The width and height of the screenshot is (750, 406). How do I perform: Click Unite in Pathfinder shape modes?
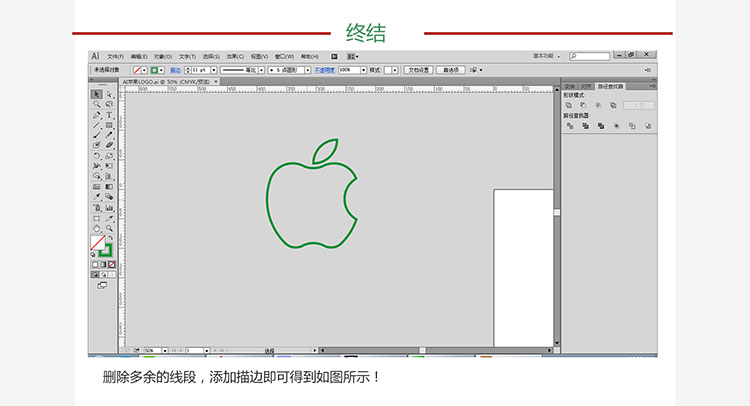[x=569, y=105]
